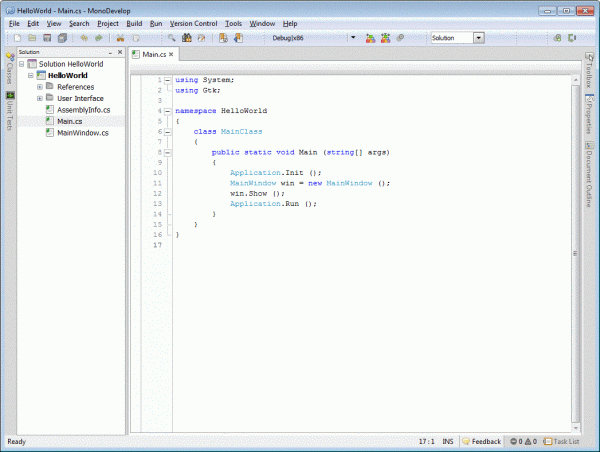Auto-hide the Solution pad with dash button
The image size is (600, 452).
click(110, 52)
